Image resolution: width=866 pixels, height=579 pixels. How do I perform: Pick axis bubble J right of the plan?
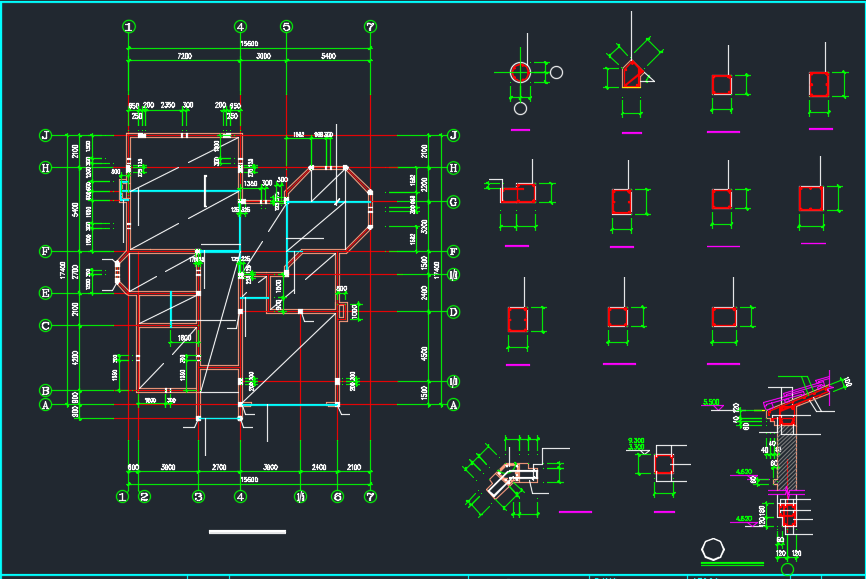(x=453, y=135)
